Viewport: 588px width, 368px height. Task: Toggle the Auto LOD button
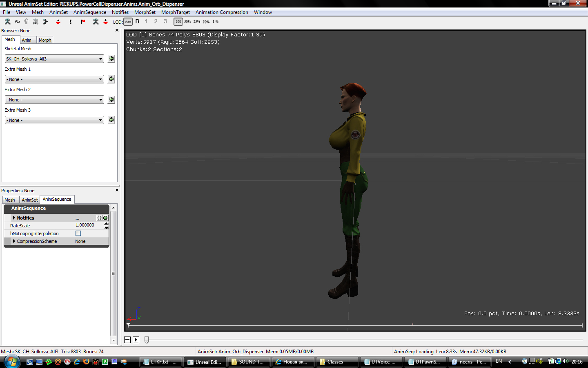(128, 22)
